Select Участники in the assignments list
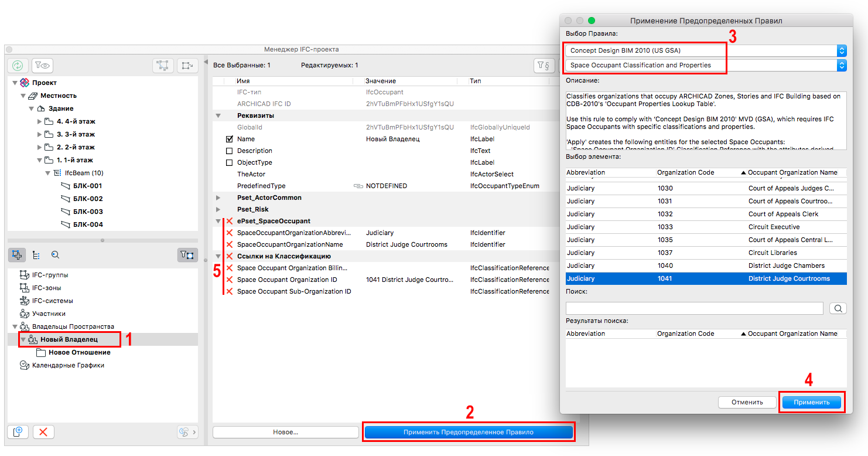 click(49, 314)
